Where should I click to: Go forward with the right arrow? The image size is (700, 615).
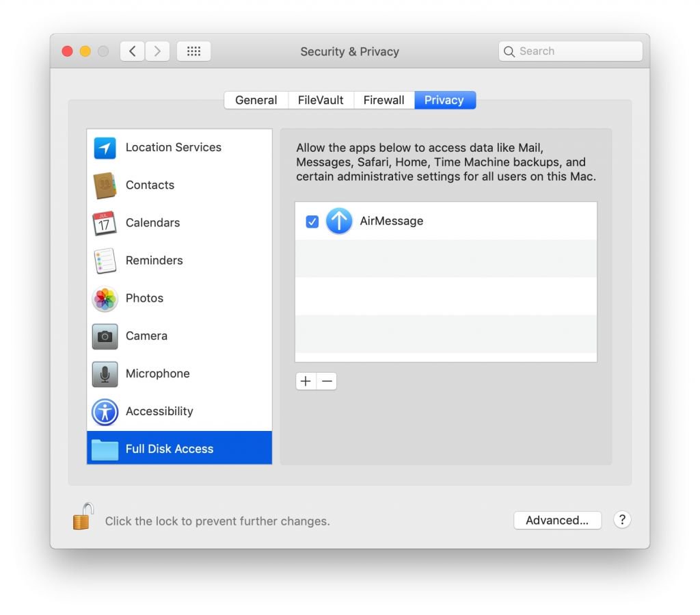pyautogui.click(x=157, y=51)
